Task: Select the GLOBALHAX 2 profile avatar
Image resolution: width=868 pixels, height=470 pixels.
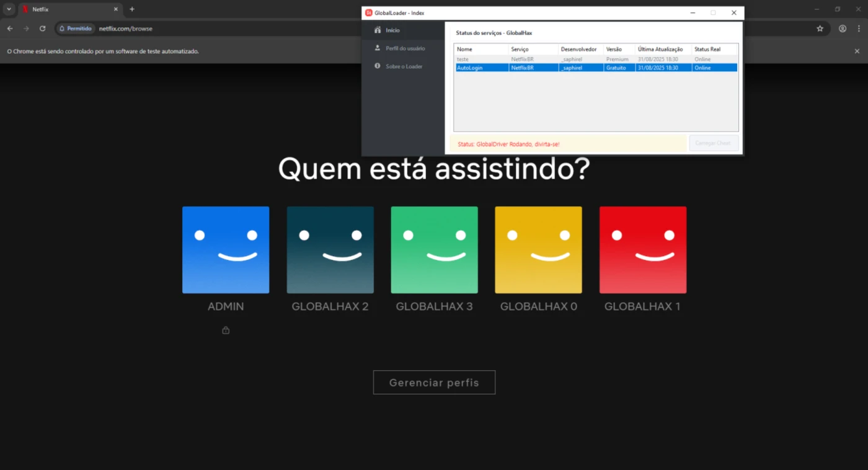Action: click(330, 250)
